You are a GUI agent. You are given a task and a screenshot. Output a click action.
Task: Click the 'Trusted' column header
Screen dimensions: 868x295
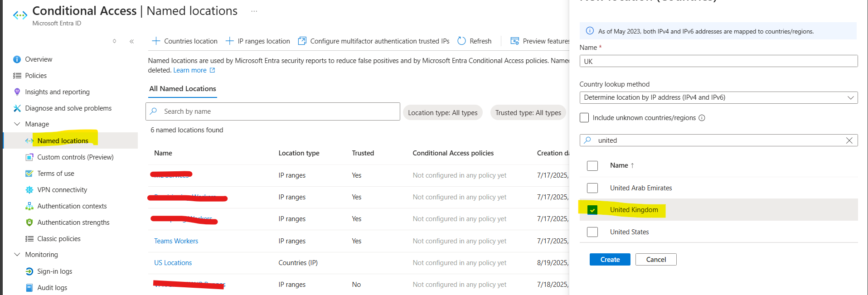tap(363, 153)
